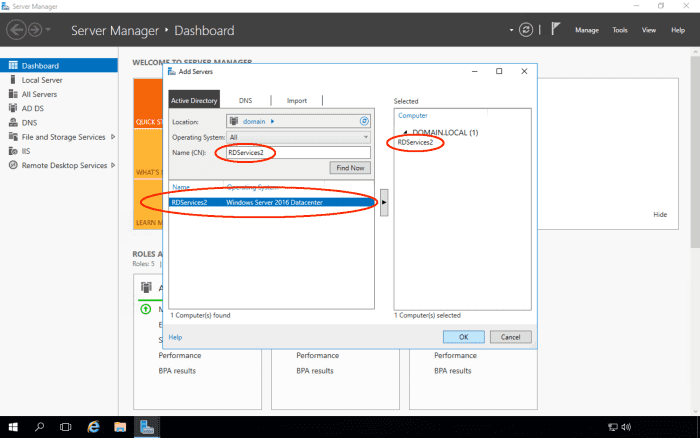Open Remote Desktop Services in sidebar
The width and height of the screenshot is (700, 438).
pyautogui.click(x=64, y=165)
